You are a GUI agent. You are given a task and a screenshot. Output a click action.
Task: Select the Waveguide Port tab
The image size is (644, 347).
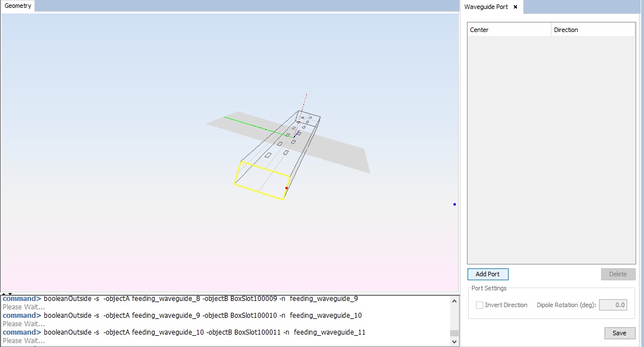[486, 7]
